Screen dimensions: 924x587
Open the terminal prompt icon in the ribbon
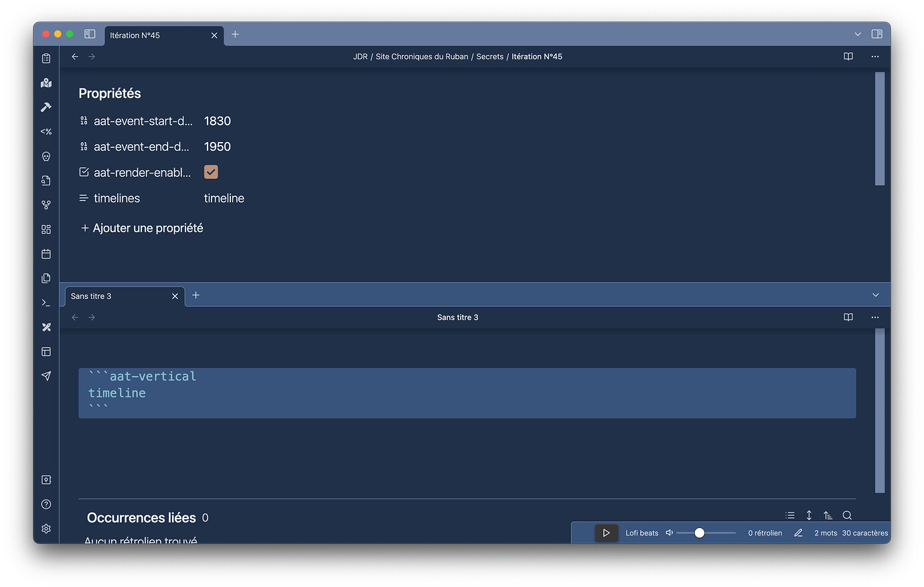[46, 303]
